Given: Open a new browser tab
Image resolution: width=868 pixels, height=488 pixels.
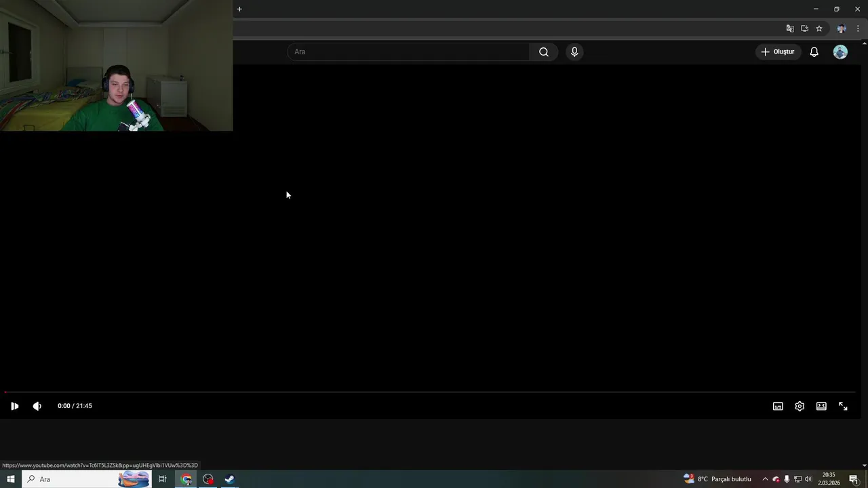Looking at the screenshot, I should coord(239,9).
